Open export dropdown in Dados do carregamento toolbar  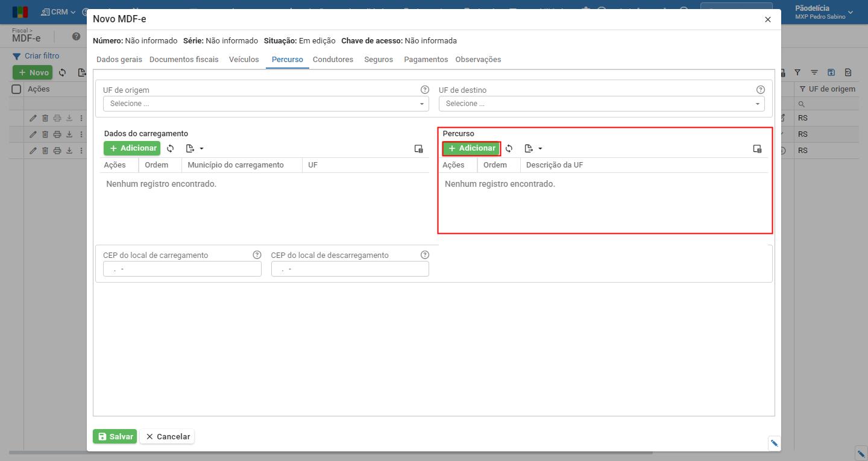pos(195,148)
